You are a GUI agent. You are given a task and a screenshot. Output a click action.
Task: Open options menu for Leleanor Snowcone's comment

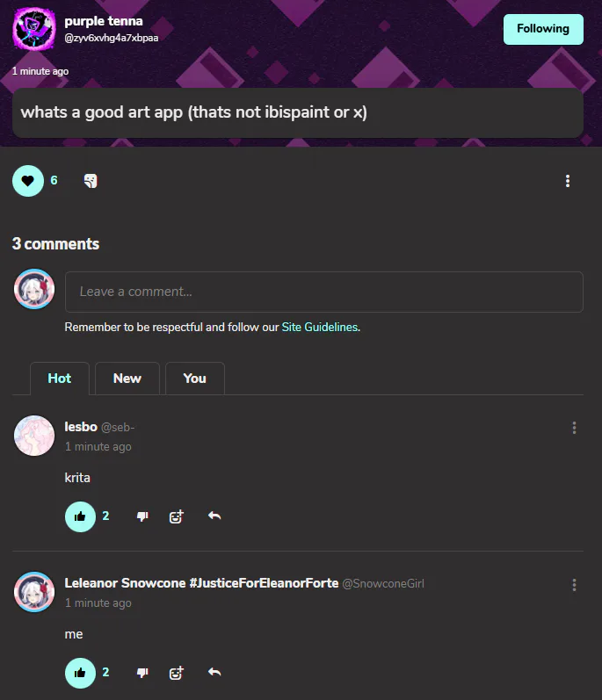pos(574,585)
